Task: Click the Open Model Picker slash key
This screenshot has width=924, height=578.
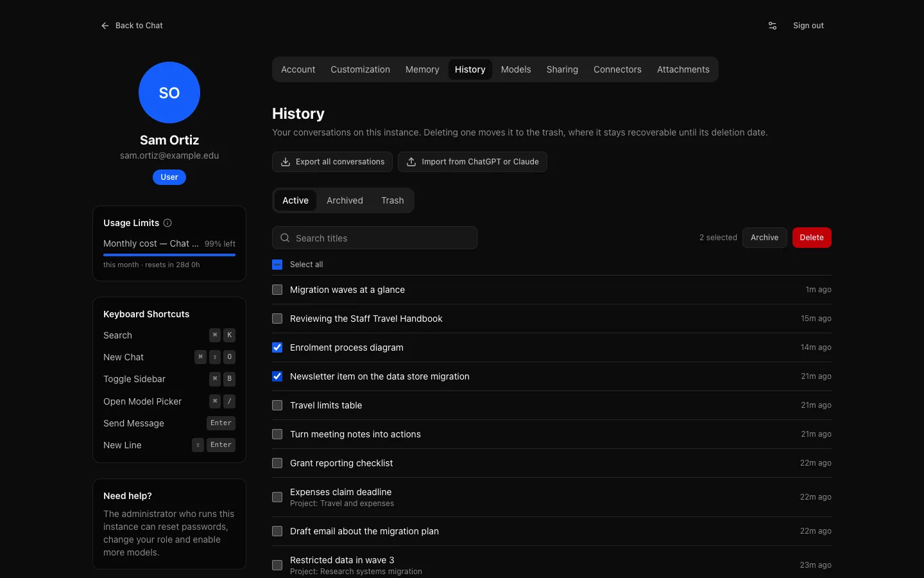Action: click(229, 401)
